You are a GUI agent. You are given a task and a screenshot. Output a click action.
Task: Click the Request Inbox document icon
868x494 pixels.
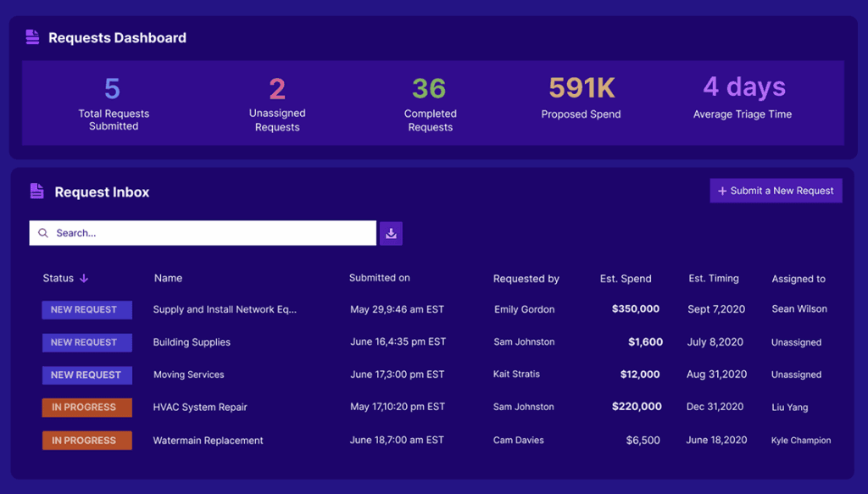[36, 191]
